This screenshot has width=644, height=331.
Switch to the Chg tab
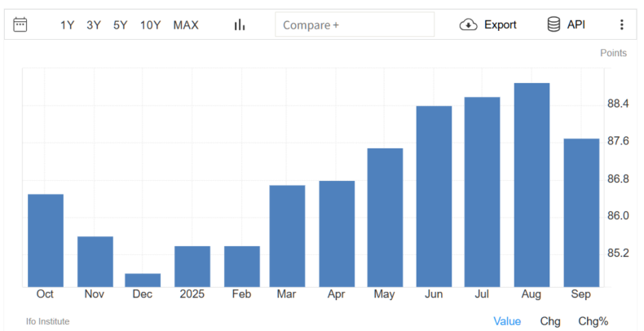point(550,321)
